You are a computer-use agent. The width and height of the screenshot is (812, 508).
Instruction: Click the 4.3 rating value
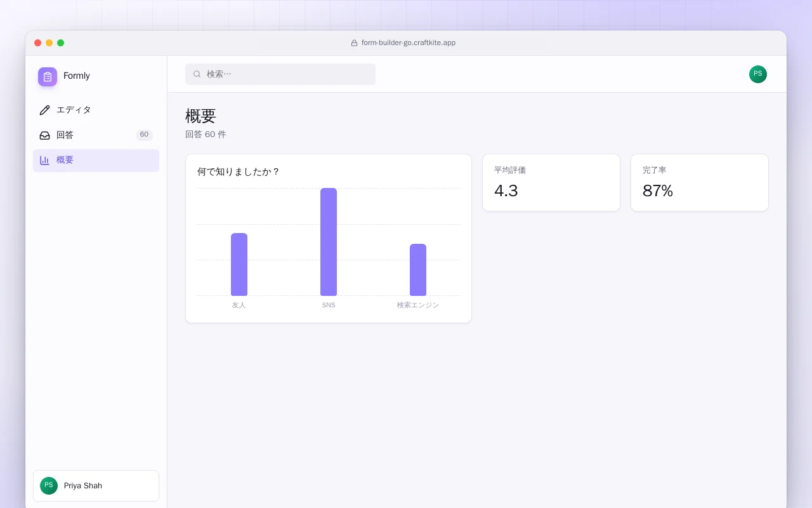pyautogui.click(x=506, y=190)
